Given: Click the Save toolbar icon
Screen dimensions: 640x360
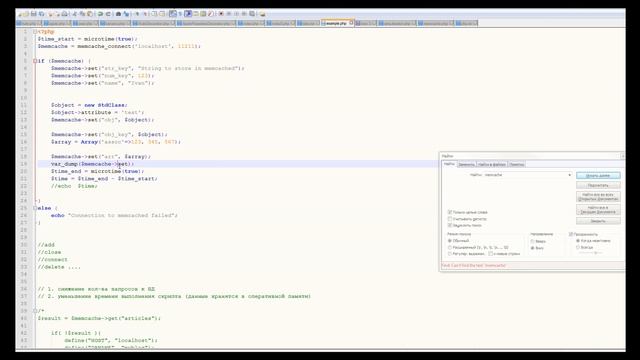Looking at the screenshot, I should point(33,14).
